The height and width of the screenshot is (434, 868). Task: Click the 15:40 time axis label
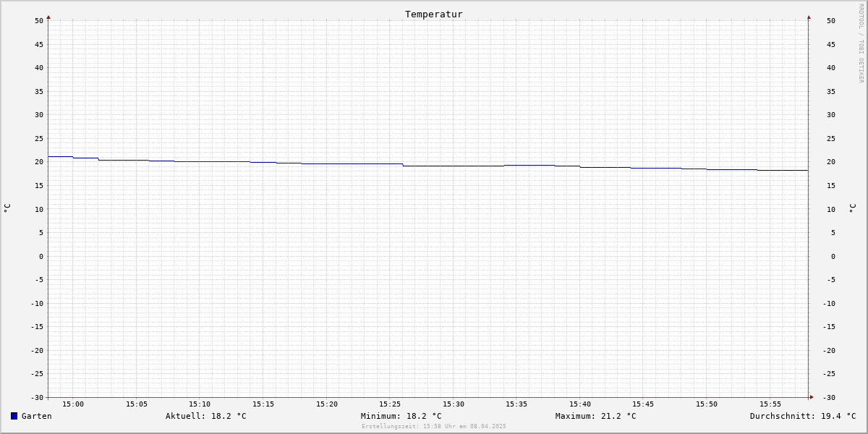pos(580,404)
